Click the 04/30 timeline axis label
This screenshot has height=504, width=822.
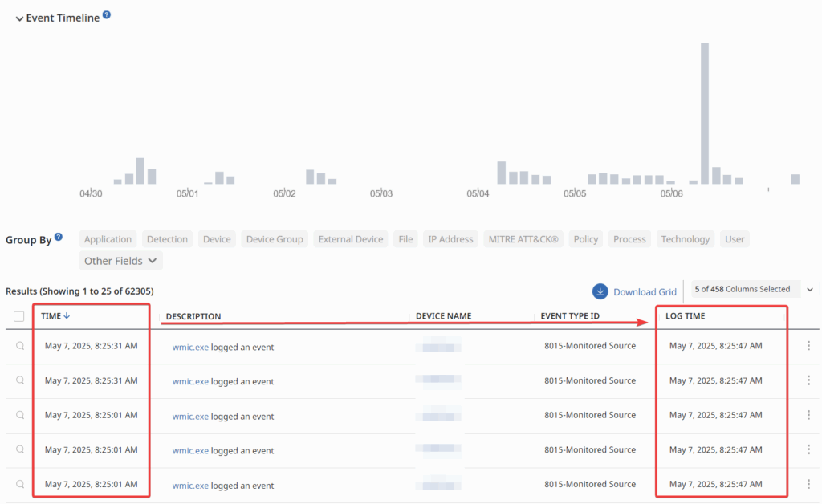pyautogui.click(x=91, y=193)
